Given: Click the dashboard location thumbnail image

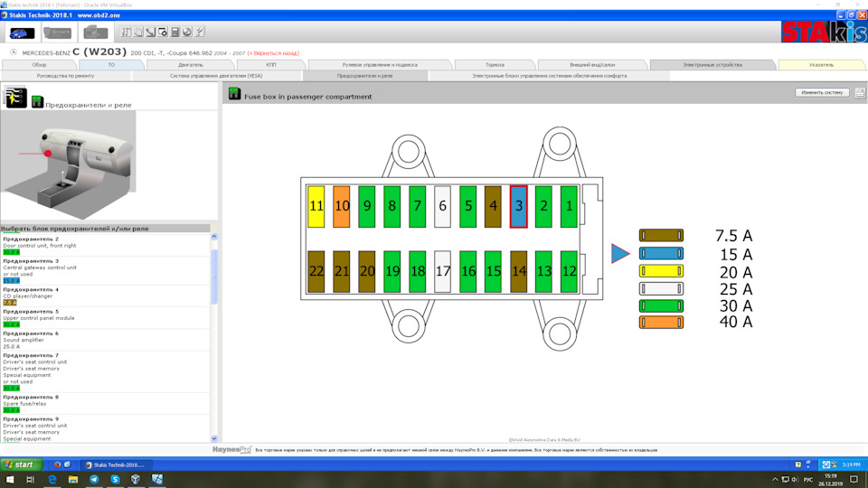Looking at the screenshot, I should (x=68, y=165).
